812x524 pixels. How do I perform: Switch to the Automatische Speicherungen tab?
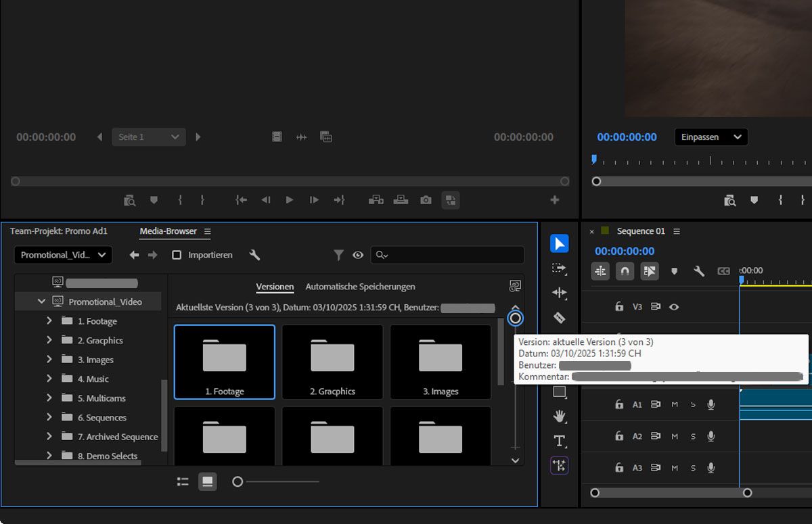pyautogui.click(x=359, y=287)
